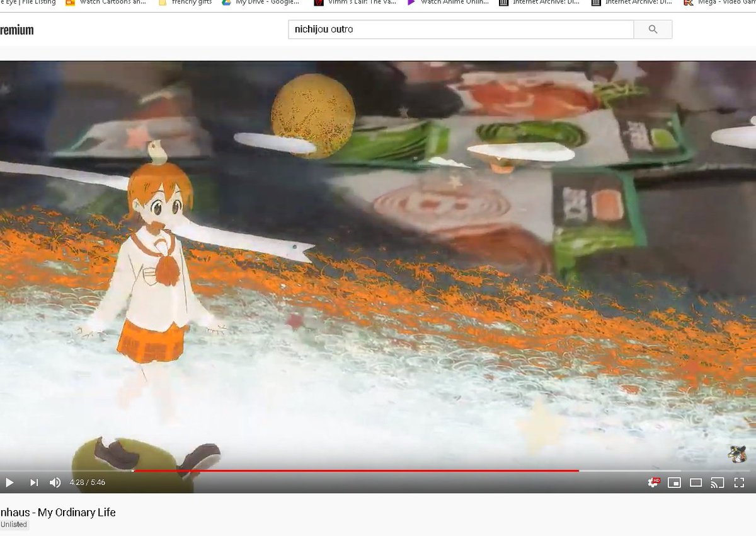
Task: Cast video to TV
Action: [x=717, y=482]
